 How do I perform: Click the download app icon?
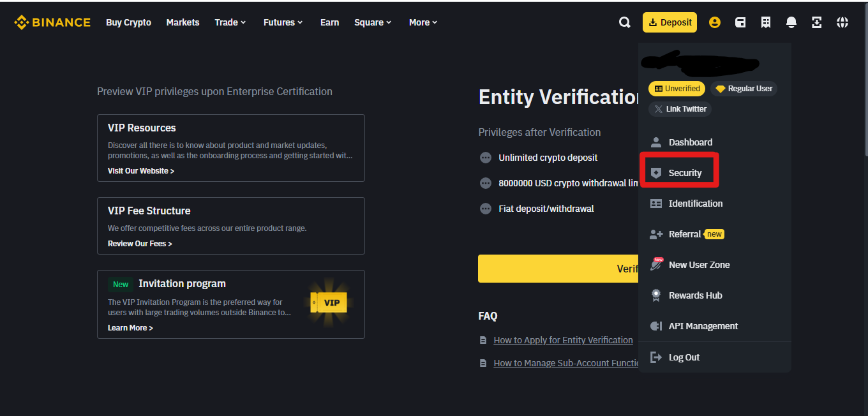817,22
